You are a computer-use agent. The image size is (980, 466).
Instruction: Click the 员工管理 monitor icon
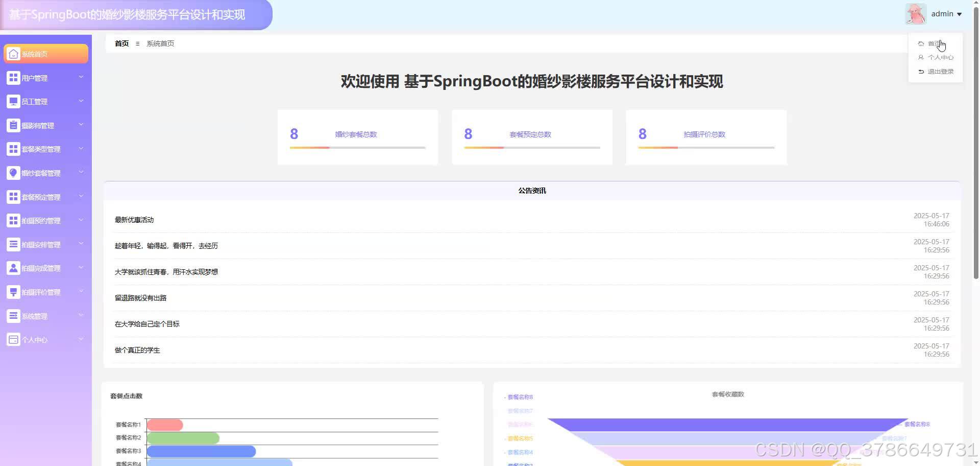[x=13, y=101]
